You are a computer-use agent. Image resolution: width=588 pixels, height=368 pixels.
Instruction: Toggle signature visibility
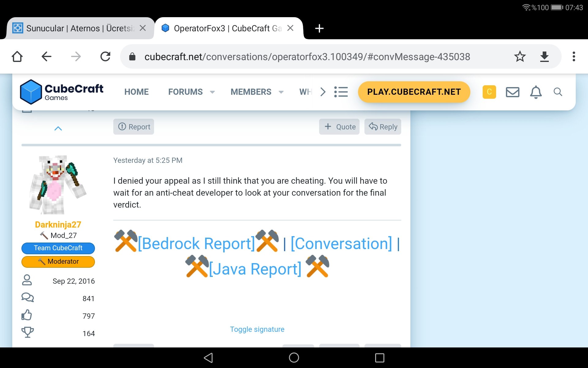tap(257, 329)
